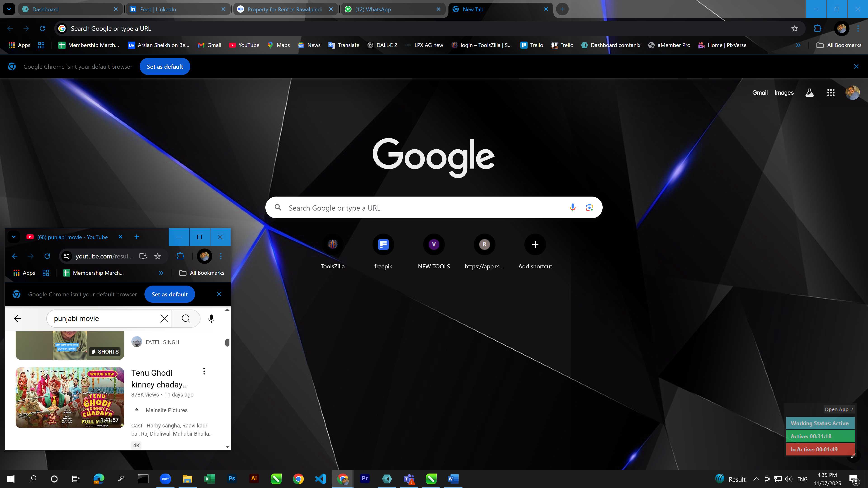
Task: Click Set as default in main window
Action: coord(165,67)
